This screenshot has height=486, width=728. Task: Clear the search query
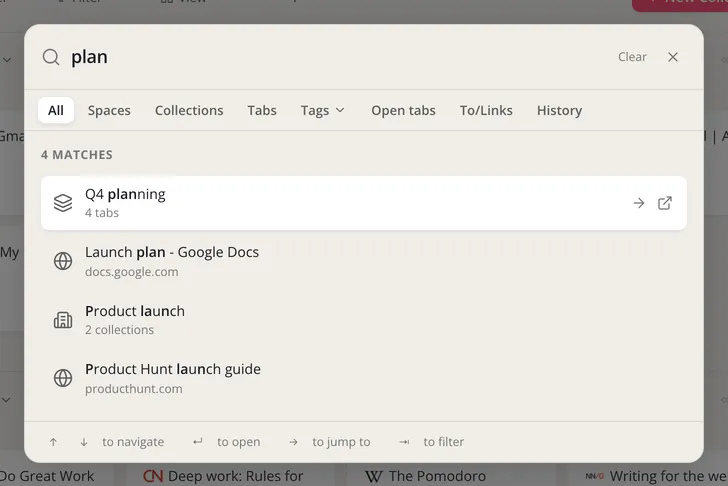(632, 57)
